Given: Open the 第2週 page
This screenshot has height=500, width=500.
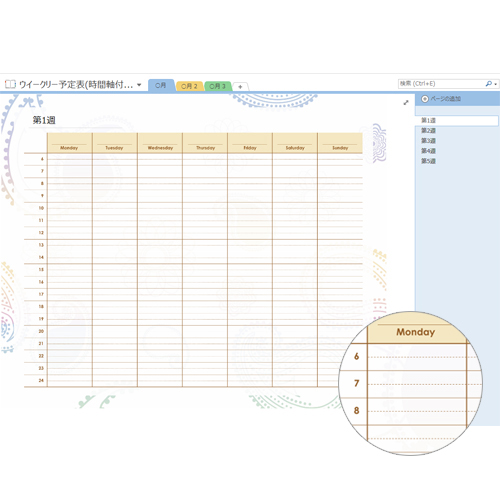Looking at the screenshot, I should pyautogui.click(x=428, y=130).
